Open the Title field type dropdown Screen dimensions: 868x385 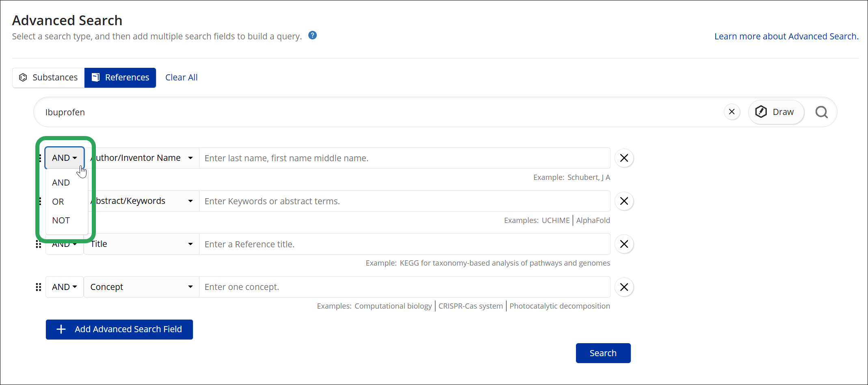(141, 244)
